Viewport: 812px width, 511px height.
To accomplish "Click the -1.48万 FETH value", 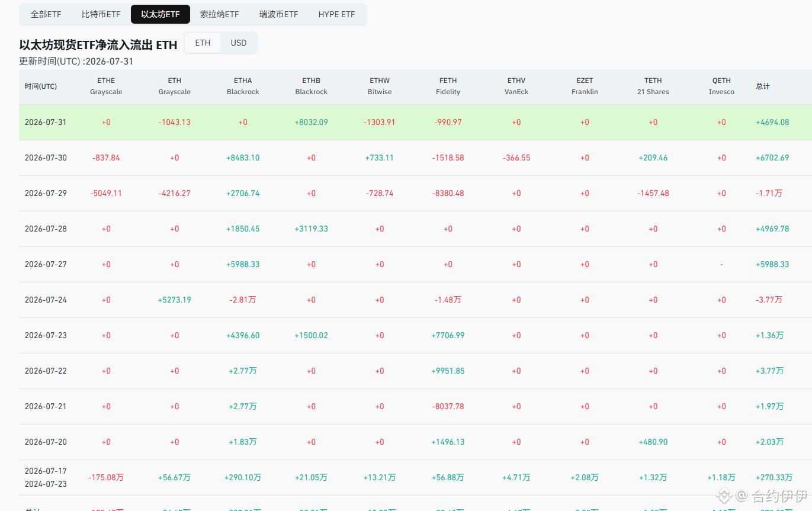I will 448,300.
